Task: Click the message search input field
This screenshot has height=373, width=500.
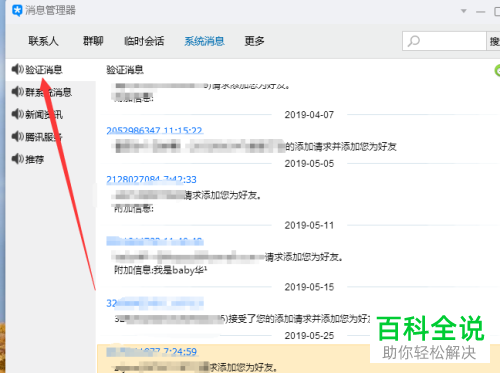Action: pyautogui.click(x=444, y=41)
